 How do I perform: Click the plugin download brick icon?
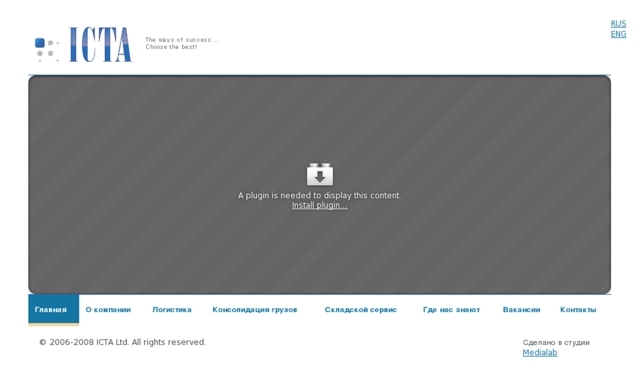320,174
